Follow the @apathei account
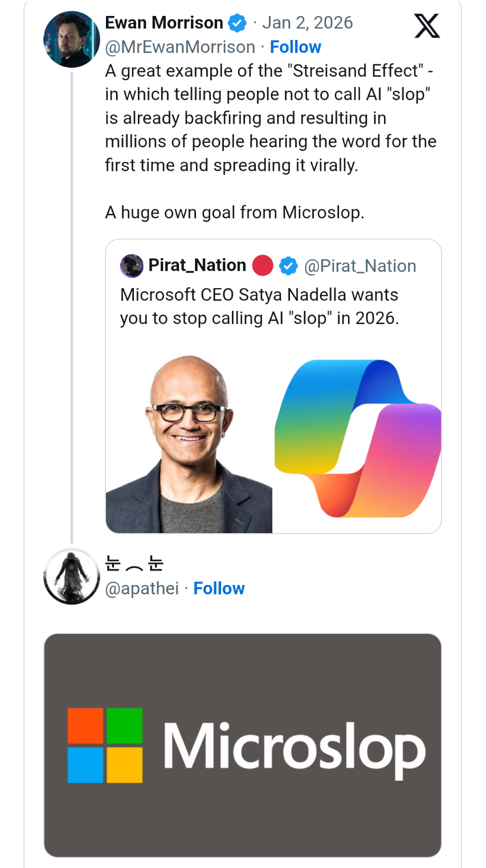Image resolution: width=486 pixels, height=868 pixels. [x=219, y=588]
